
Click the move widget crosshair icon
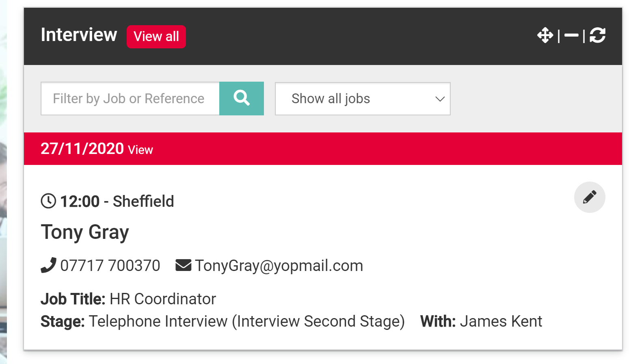[x=545, y=35]
